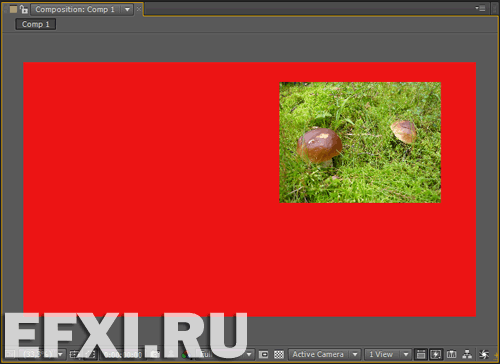Open the Fast Previews lightning icon

pos(436,354)
